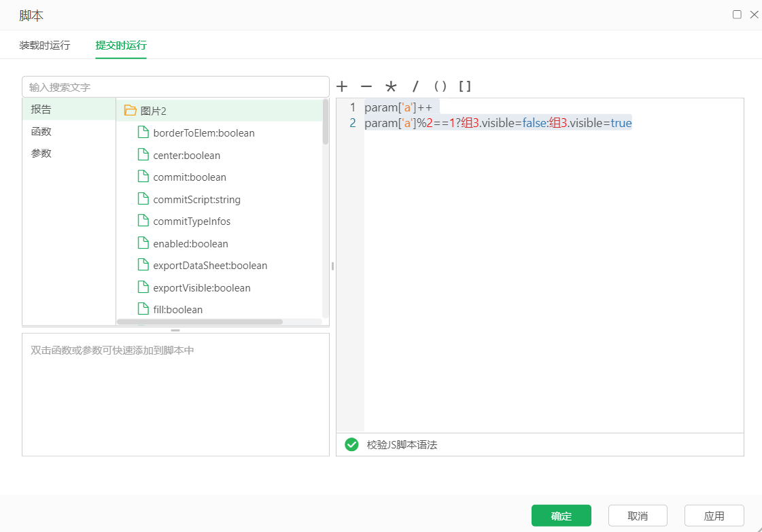Focus the 输入搜索文字 search field
Image resolution: width=762 pixels, height=532 pixels.
coord(175,87)
